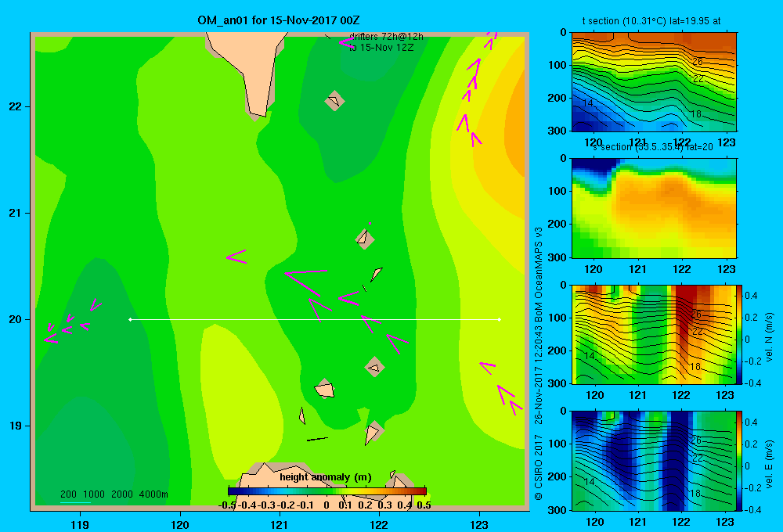
Task: Click the 100 depth tick of salinity section
Action: 557,191
